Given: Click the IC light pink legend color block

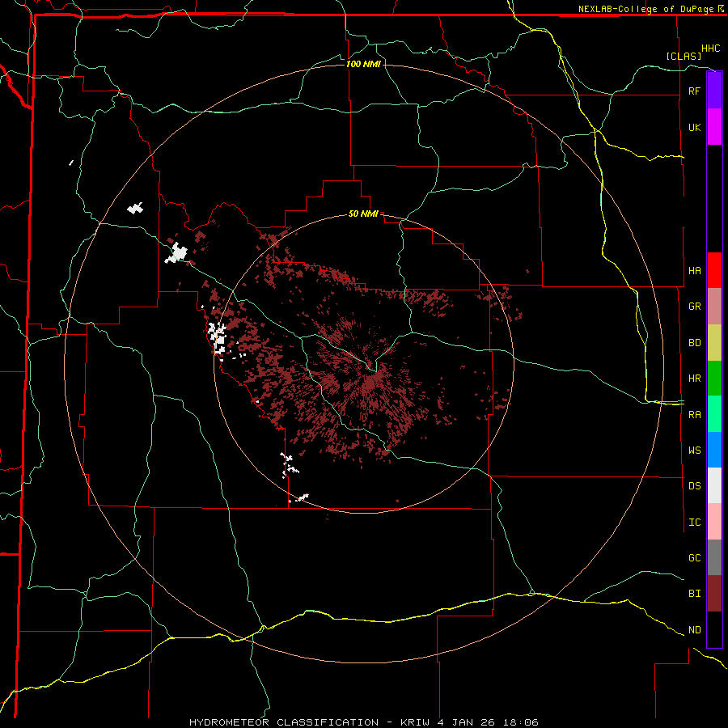Looking at the screenshot, I should click(x=714, y=522).
